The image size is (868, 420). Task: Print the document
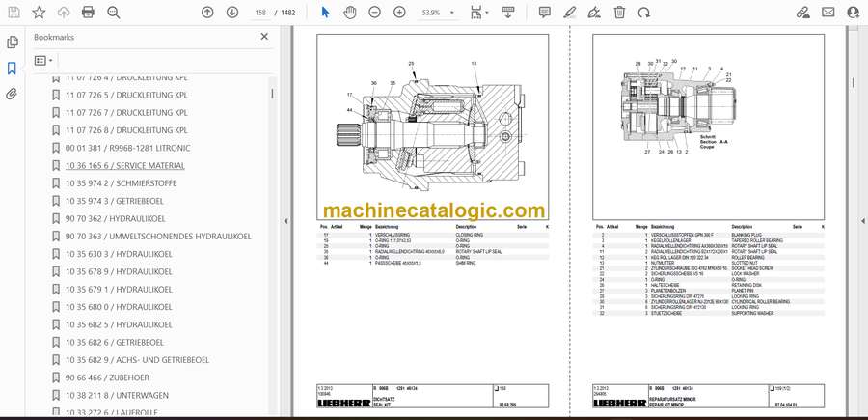[88, 13]
